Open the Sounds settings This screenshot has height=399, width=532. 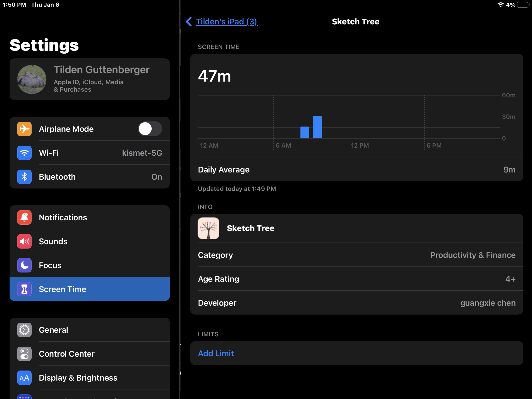point(90,241)
